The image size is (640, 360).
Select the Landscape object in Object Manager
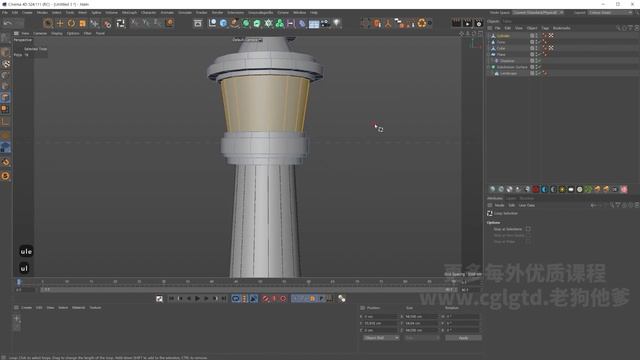[509, 73]
